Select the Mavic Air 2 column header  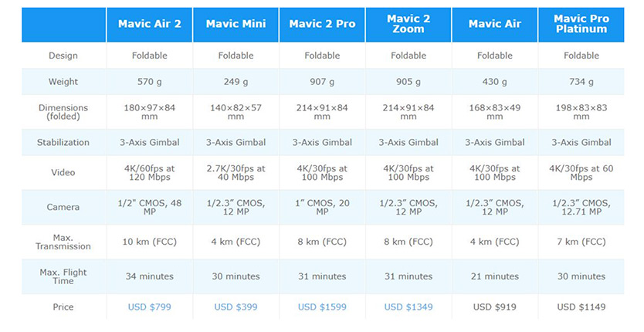coord(150,24)
